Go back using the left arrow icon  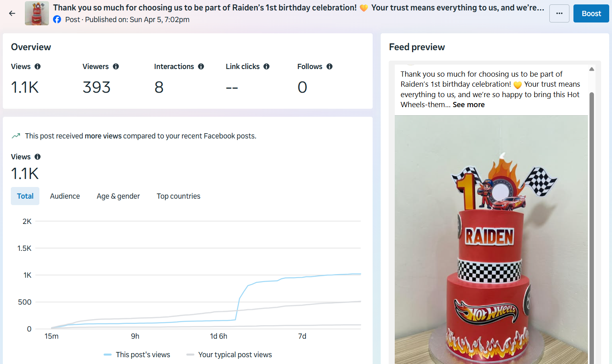coord(12,13)
